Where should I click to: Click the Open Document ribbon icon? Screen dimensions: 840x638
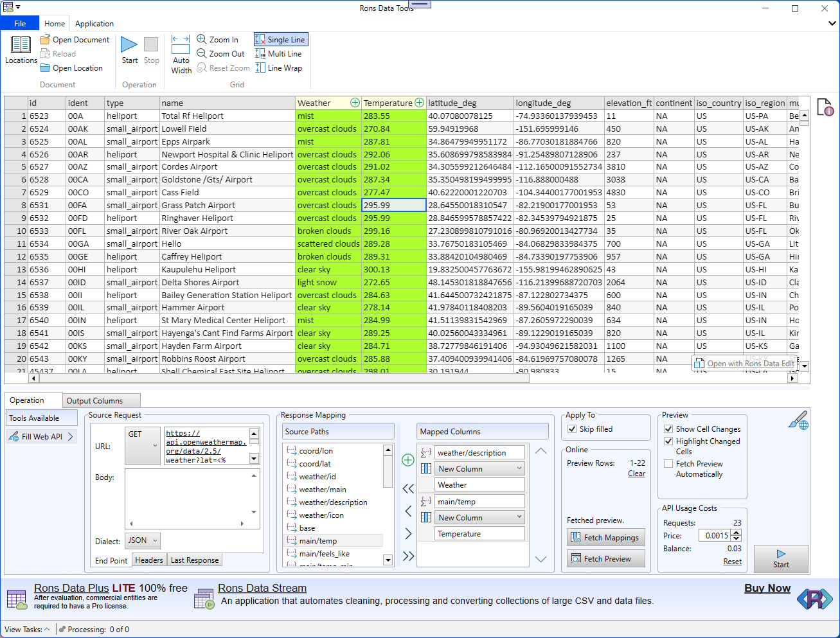click(45, 40)
